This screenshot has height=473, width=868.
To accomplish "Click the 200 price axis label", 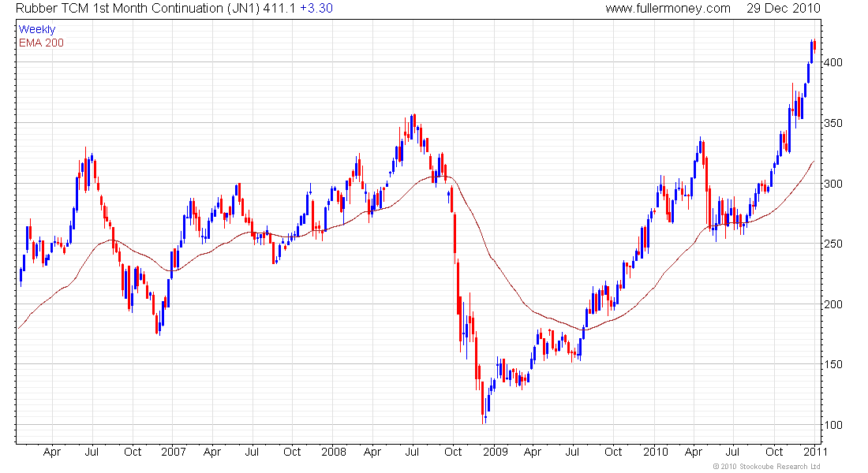I will pyautogui.click(x=833, y=304).
